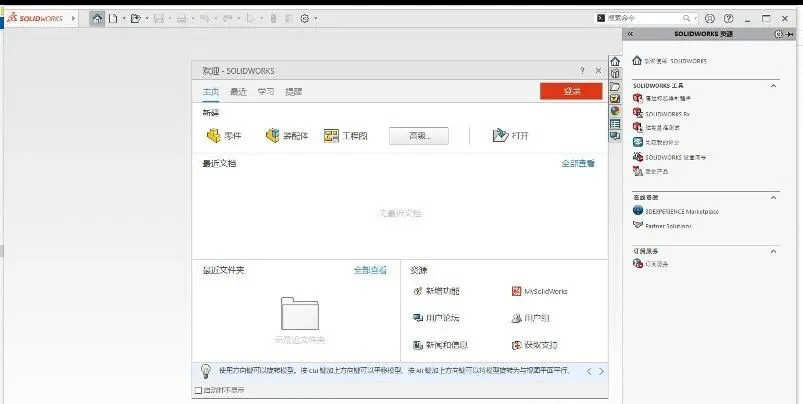Click 打开 to open a file from the Welcome dialog

pos(510,136)
